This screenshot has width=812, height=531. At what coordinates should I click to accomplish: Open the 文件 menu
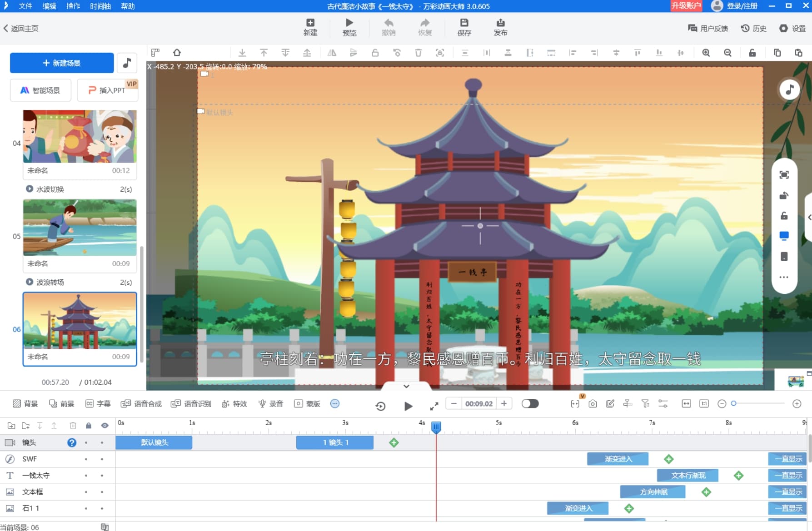[25, 6]
